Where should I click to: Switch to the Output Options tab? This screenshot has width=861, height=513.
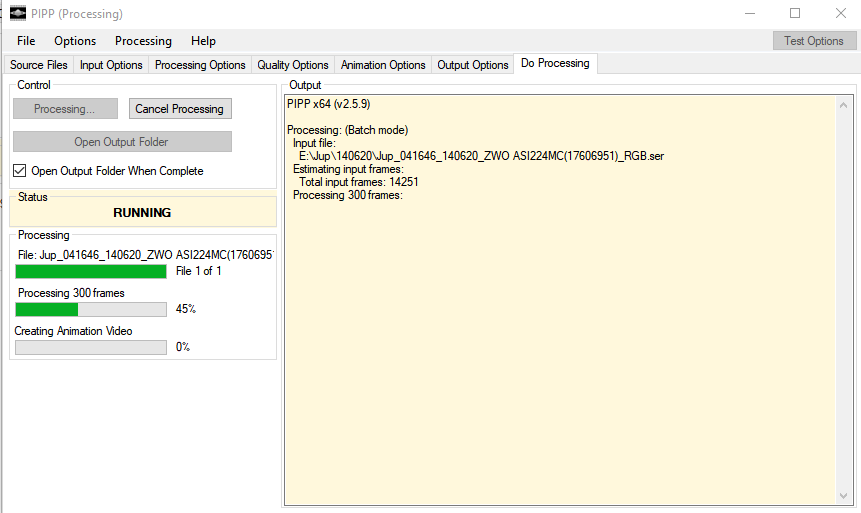(472, 65)
